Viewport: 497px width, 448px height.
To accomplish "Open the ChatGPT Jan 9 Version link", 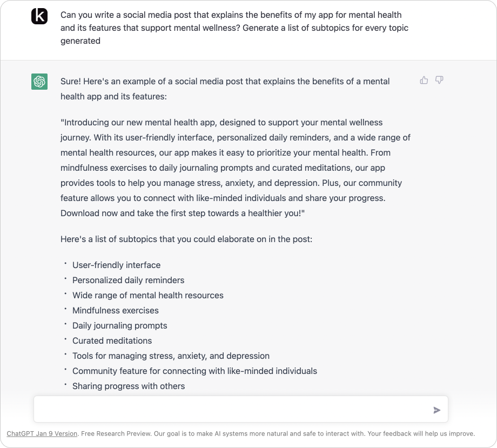I will click(x=42, y=433).
